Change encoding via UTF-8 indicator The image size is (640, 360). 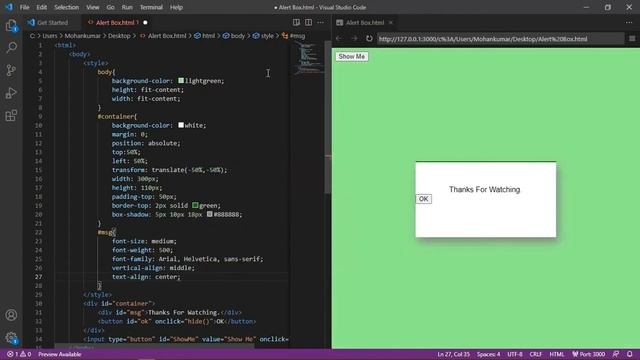pyautogui.click(x=515, y=354)
